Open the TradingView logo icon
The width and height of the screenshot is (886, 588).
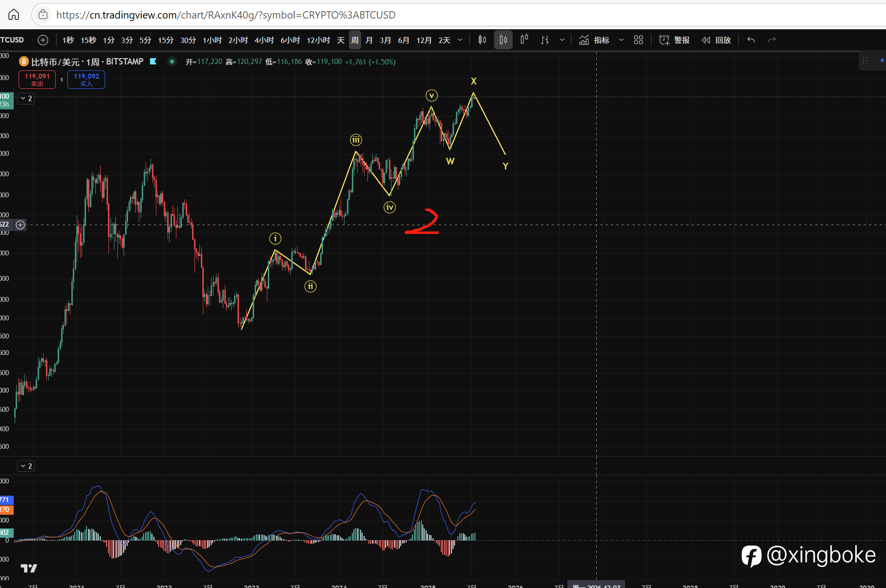pyautogui.click(x=29, y=568)
